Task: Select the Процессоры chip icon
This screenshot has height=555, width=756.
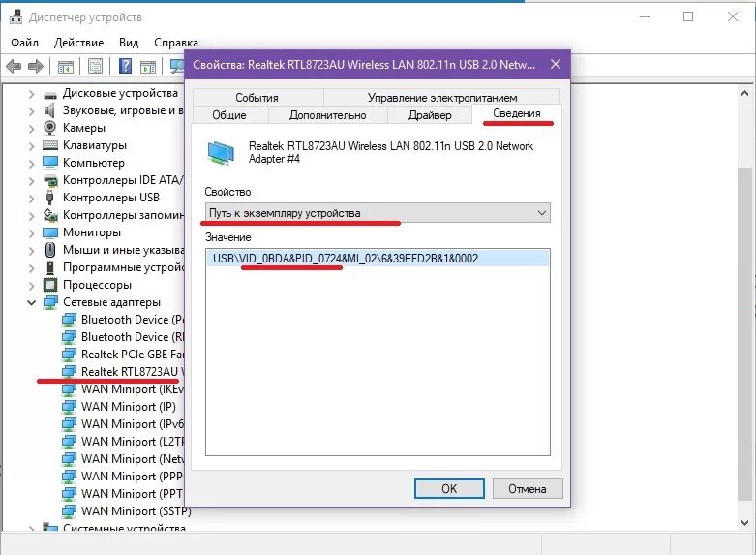Action: 50,285
